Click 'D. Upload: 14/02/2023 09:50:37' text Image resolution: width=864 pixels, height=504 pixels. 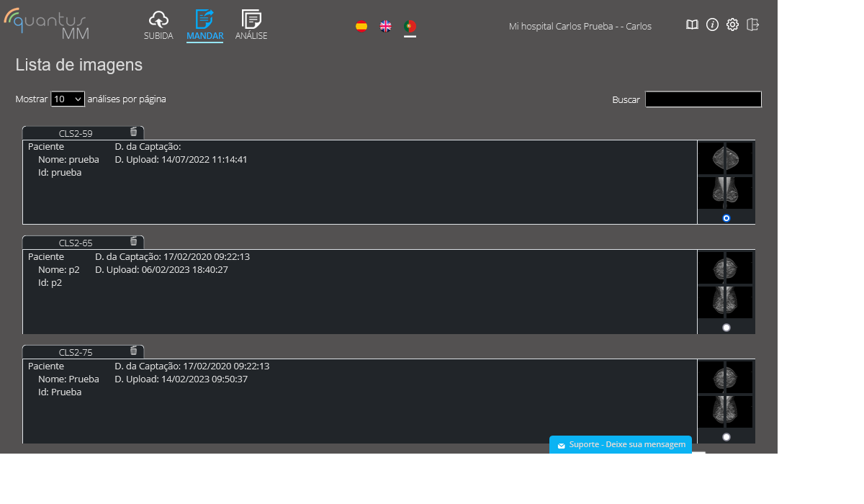pos(181,379)
